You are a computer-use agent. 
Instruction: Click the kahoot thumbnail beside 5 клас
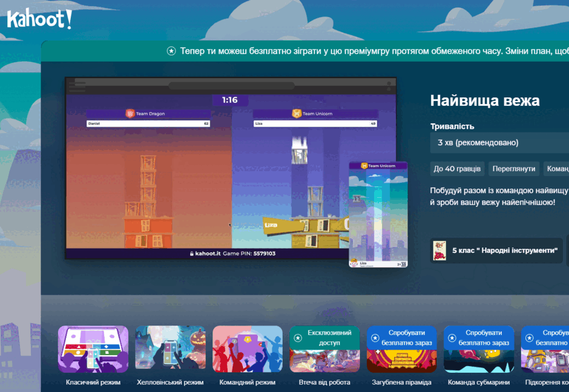coord(439,250)
